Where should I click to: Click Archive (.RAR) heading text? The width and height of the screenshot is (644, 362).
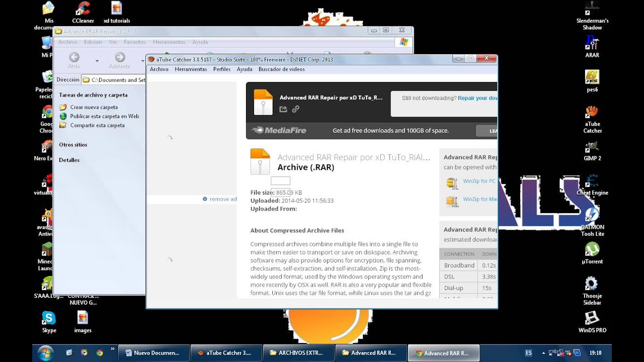click(306, 167)
